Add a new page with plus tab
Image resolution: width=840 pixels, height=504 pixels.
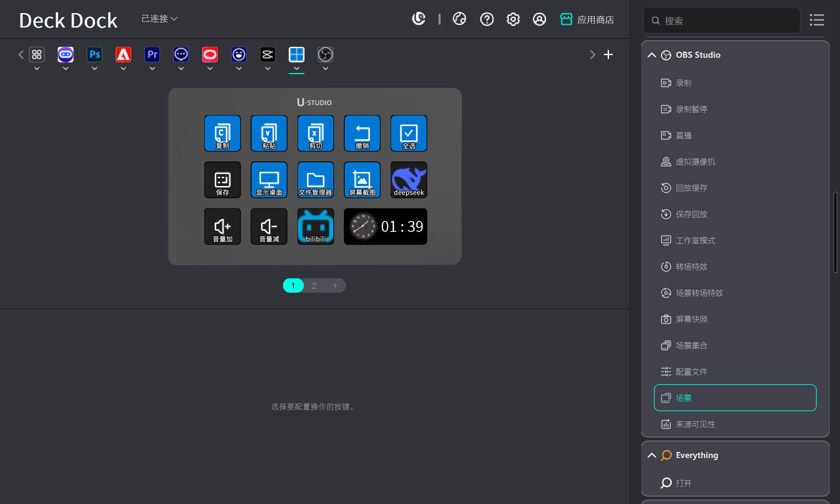[335, 286]
